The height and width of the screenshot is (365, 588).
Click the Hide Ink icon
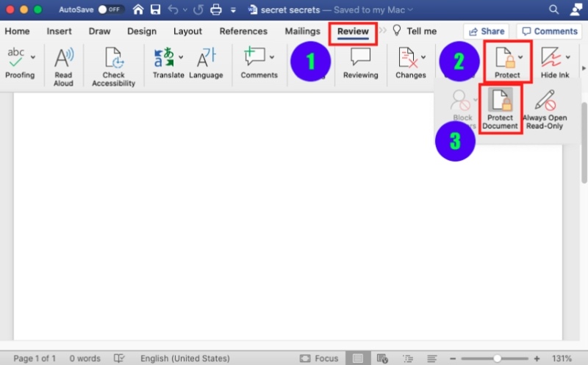point(551,57)
